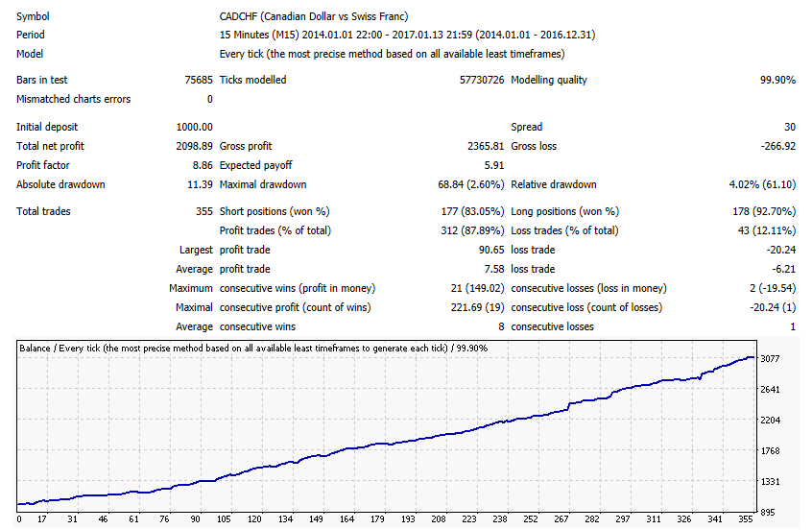Click the average profit trade value 7.58

click(494, 269)
